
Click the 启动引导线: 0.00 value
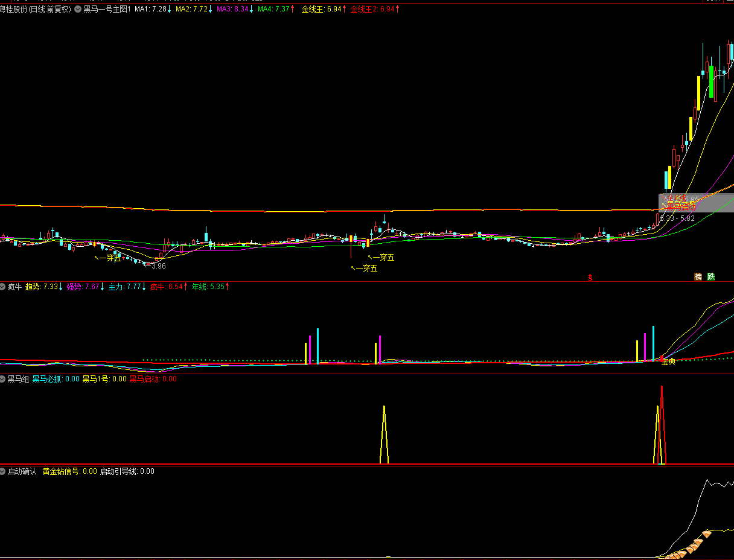pos(127,472)
